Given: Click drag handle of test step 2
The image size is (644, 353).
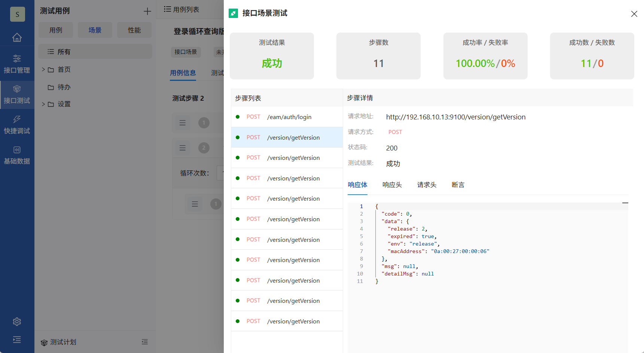Looking at the screenshot, I should click(x=183, y=148).
